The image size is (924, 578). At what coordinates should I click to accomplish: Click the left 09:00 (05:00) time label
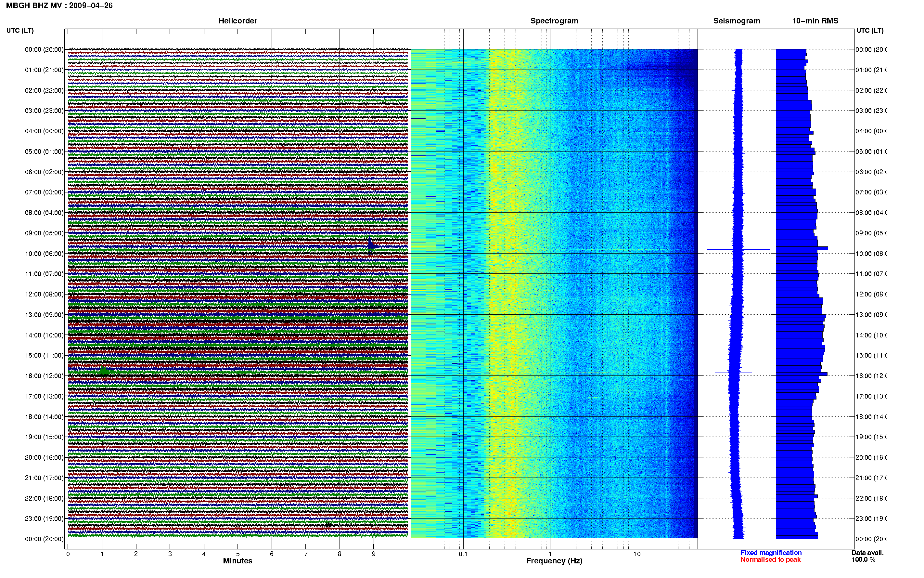click(44, 233)
